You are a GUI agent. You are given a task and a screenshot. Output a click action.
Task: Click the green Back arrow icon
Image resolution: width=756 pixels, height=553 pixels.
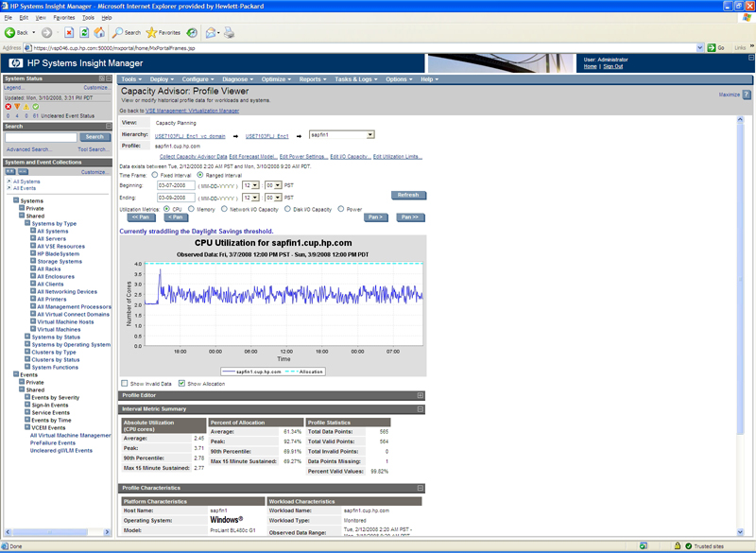tap(9, 33)
